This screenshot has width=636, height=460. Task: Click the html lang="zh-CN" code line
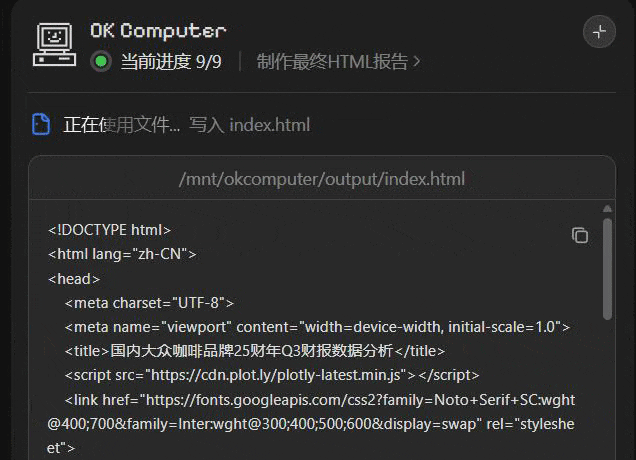click(x=122, y=254)
